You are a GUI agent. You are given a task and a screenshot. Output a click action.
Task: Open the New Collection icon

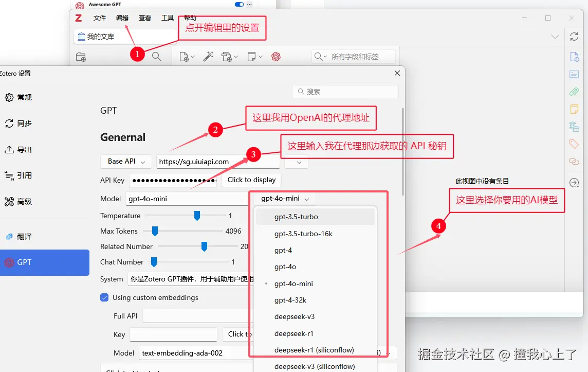[x=81, y=57]
